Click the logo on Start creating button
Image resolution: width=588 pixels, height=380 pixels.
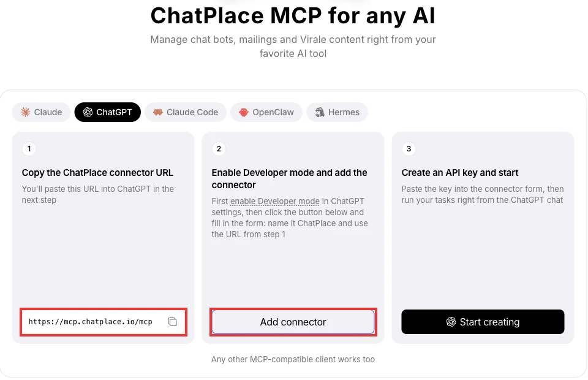pyautogui.click(x=451, y=322)
